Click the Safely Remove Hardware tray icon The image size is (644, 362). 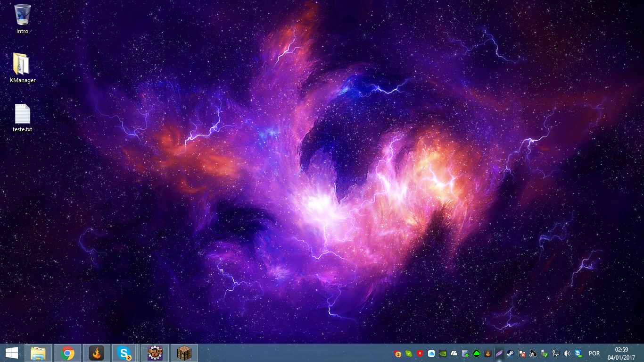pyautogui.click(x=545, y=354)
